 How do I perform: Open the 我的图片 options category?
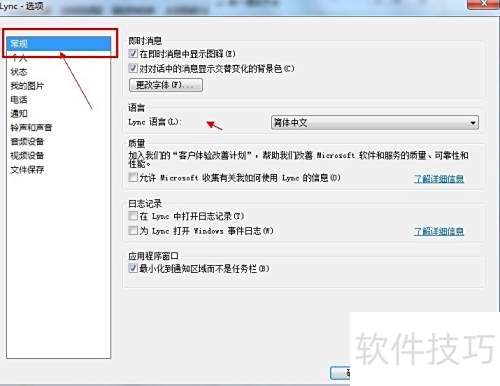(x=27, y=86)
